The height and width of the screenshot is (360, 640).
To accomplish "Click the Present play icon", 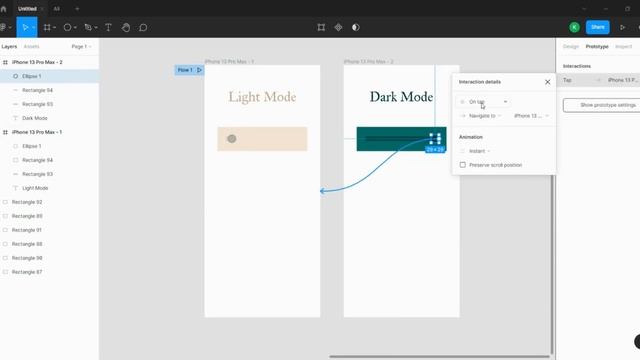I will coord(622,27).
